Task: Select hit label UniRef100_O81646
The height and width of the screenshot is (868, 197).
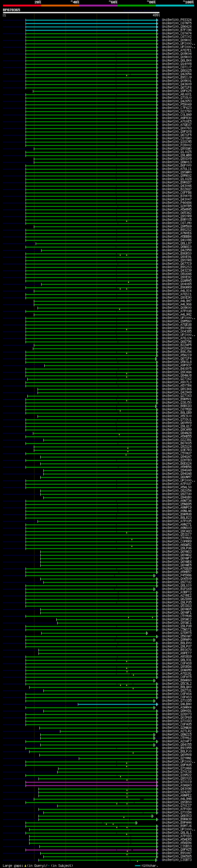Action: (x=177, y=274)
